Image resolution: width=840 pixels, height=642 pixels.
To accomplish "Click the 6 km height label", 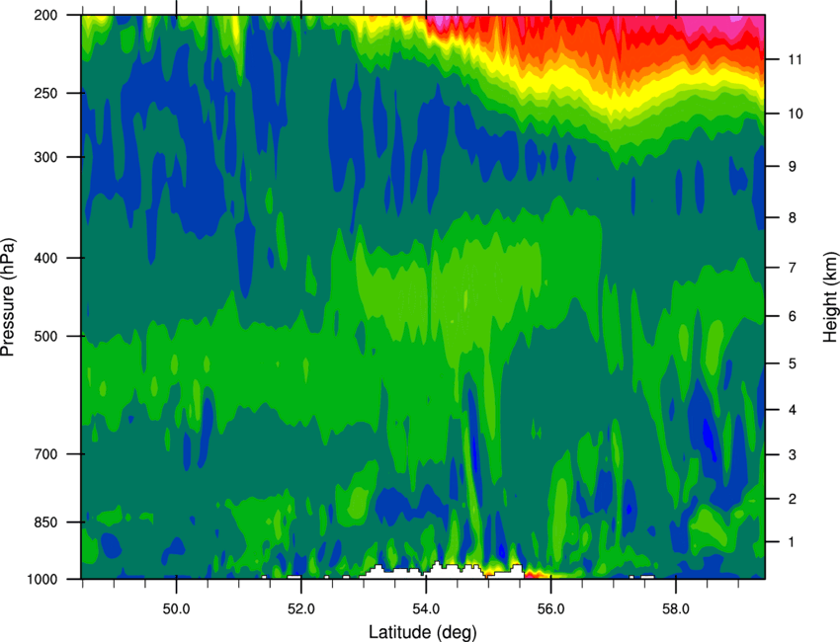I will pos(793,316).
